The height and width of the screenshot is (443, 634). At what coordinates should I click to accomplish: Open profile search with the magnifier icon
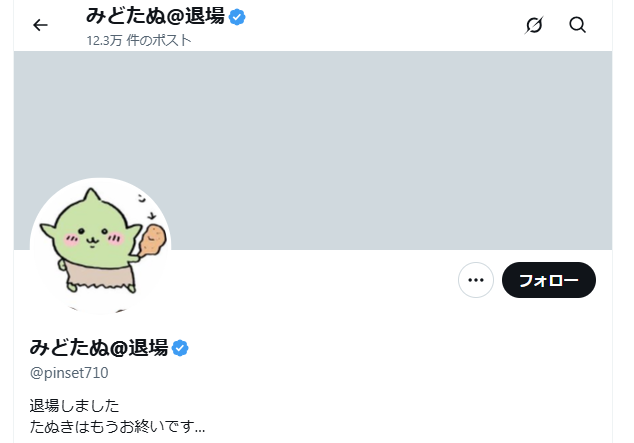[x=577, y=25]
